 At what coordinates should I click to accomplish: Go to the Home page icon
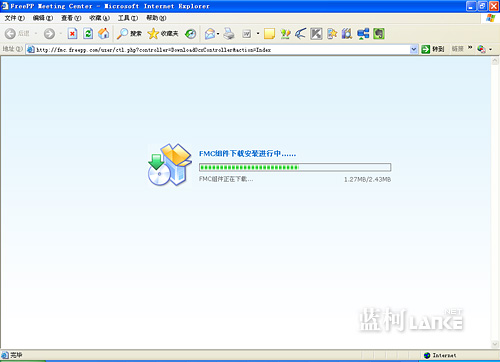[x=103, y=33]
